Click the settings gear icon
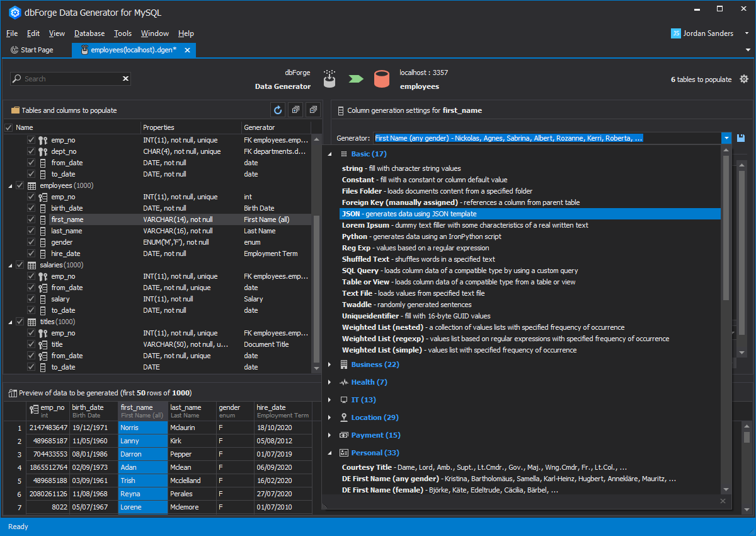The image size is (756, 536). (744, 79)
